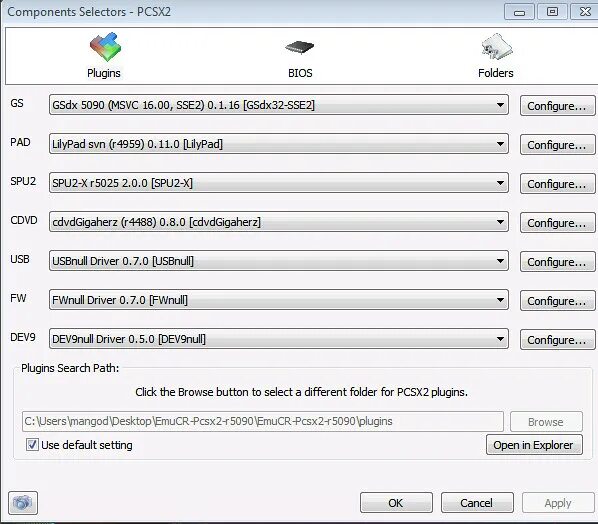Click the Components Selectors title text
This screenshot has width=598, height=524.
pos(89,12)
